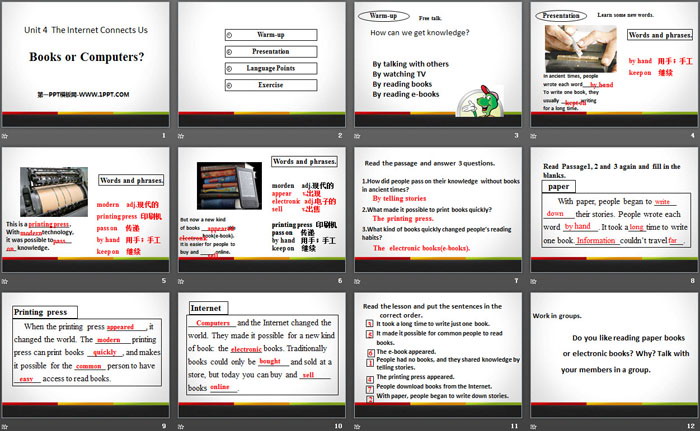Select slide 5 with the printing press photo
This screenshot has width=700, height=431.
tap(86, 210)
